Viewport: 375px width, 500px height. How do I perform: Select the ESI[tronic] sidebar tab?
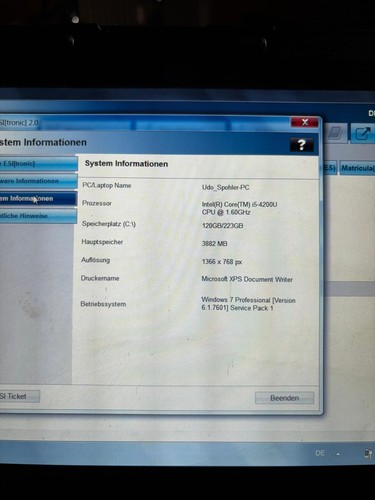point(38,164)
